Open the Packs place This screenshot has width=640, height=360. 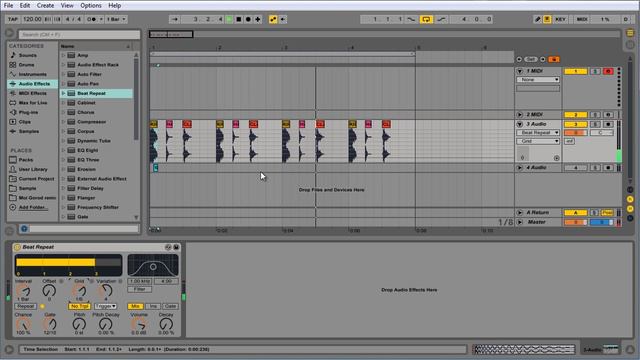coord(26,160)
